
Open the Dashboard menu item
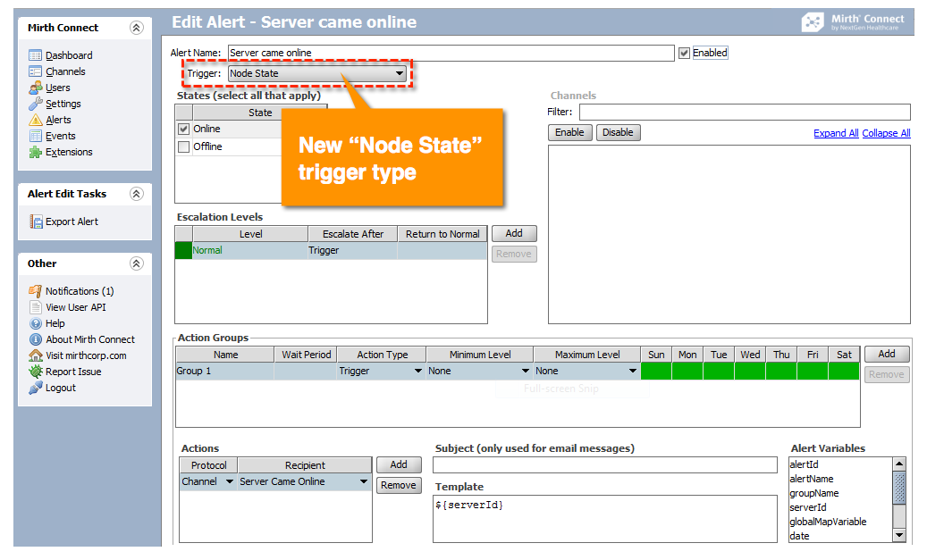click(69, 55)
